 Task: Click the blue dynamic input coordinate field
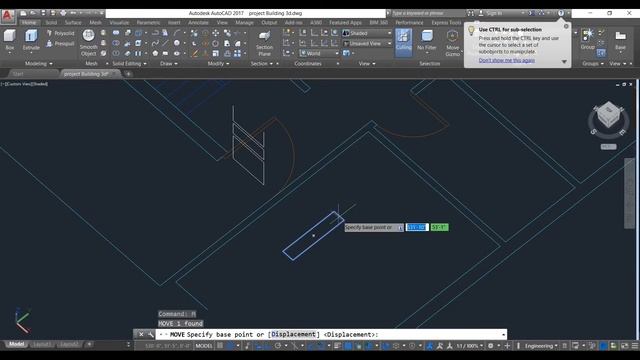click(417, 227)
